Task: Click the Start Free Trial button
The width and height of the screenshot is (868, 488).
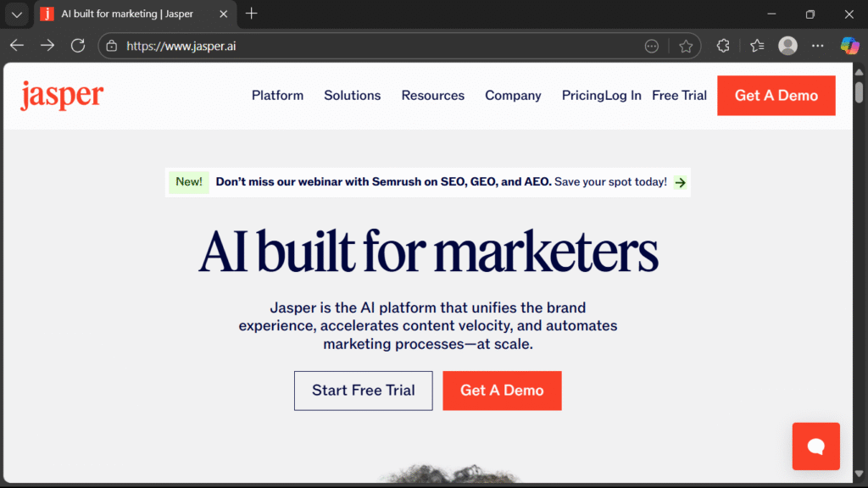Action: (363, 391)
